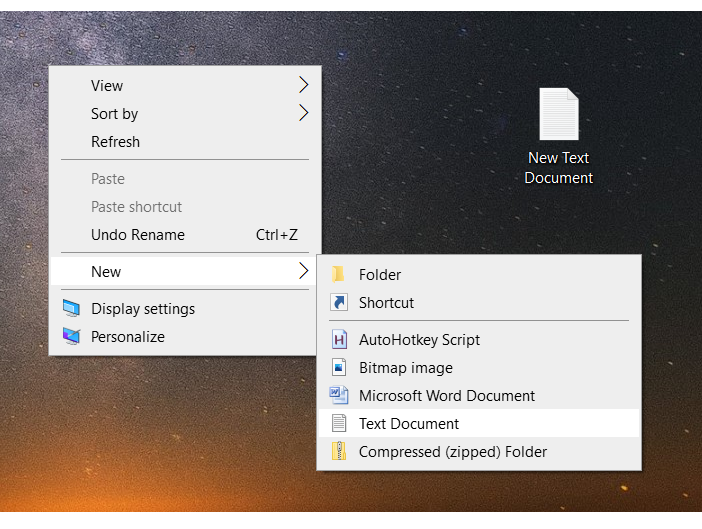Expand the View submenu arrow
This screenshot has height=529, width=702.
click(304, 85)
